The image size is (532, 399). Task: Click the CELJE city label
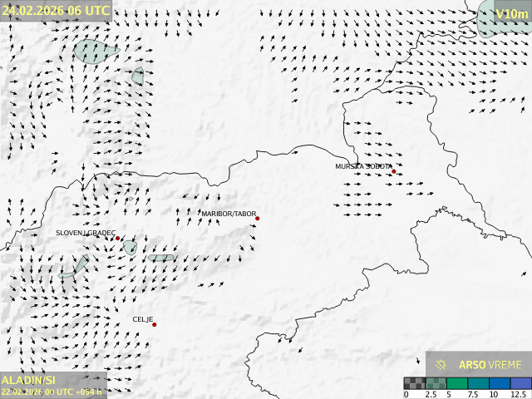(143, 319)
